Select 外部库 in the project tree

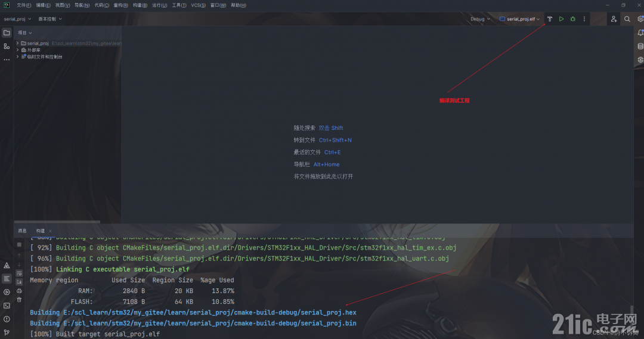[x=33, y=50]
